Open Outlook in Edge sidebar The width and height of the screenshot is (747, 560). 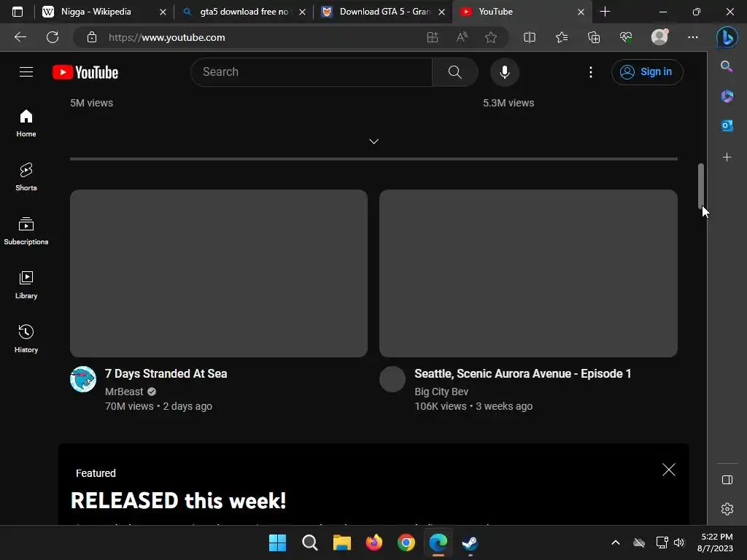point(727,125)
